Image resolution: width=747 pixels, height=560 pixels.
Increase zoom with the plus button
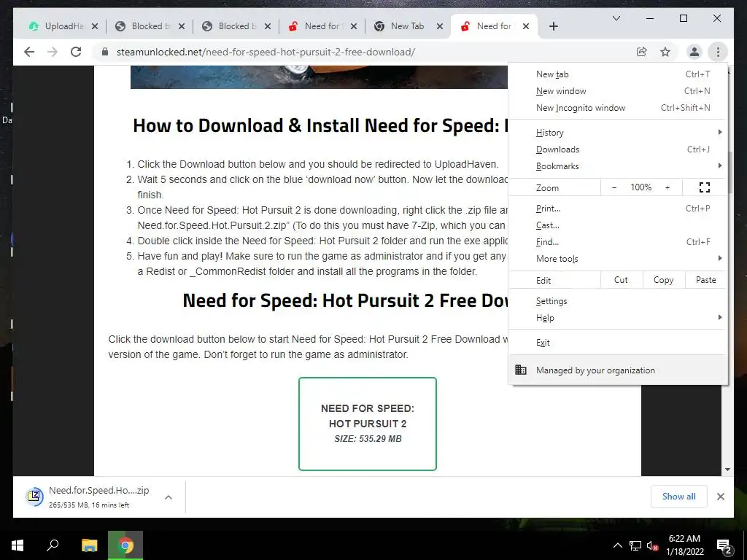(x=667, y=187)
